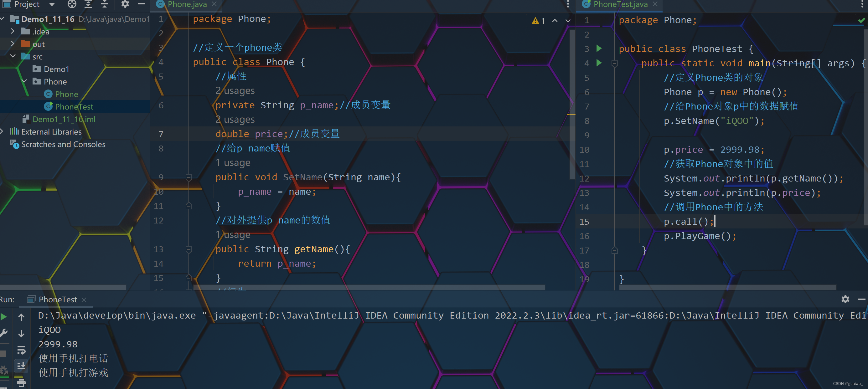Close the PhoneTest.java tab

click(655, 4)
